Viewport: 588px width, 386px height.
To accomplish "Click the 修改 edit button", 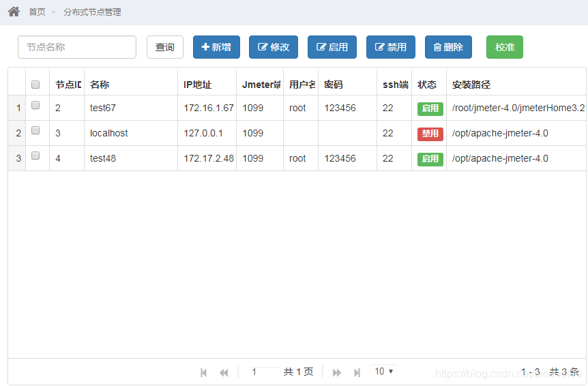I will [x=274, y=47].
